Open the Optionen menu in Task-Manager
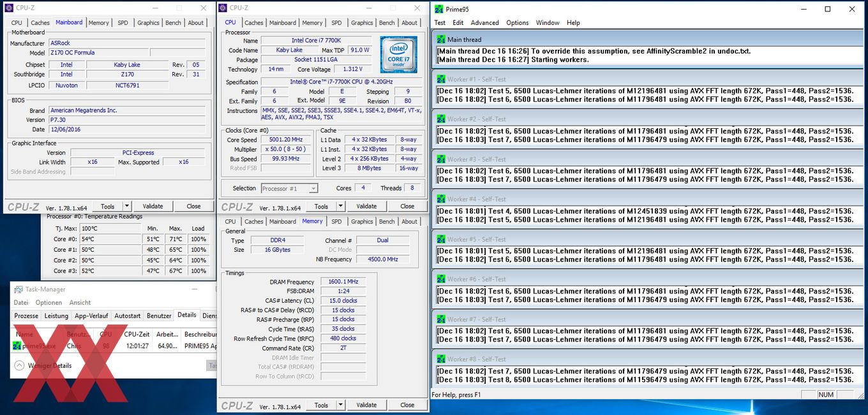The width and height of the screenshot is (868, 415). click(x=49, y=303)
